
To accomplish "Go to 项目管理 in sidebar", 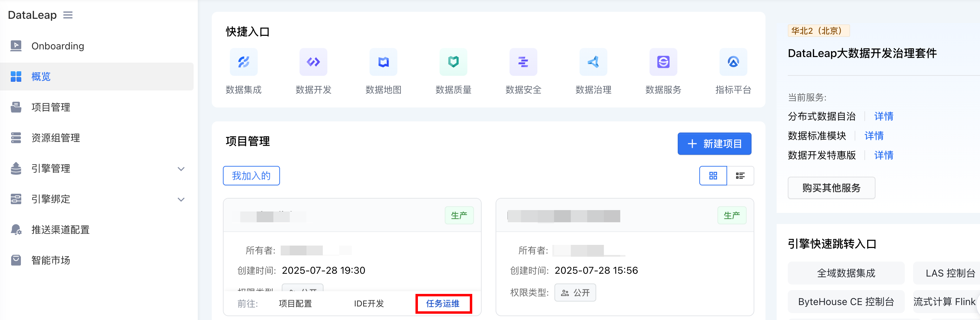I will pos(97,107).
